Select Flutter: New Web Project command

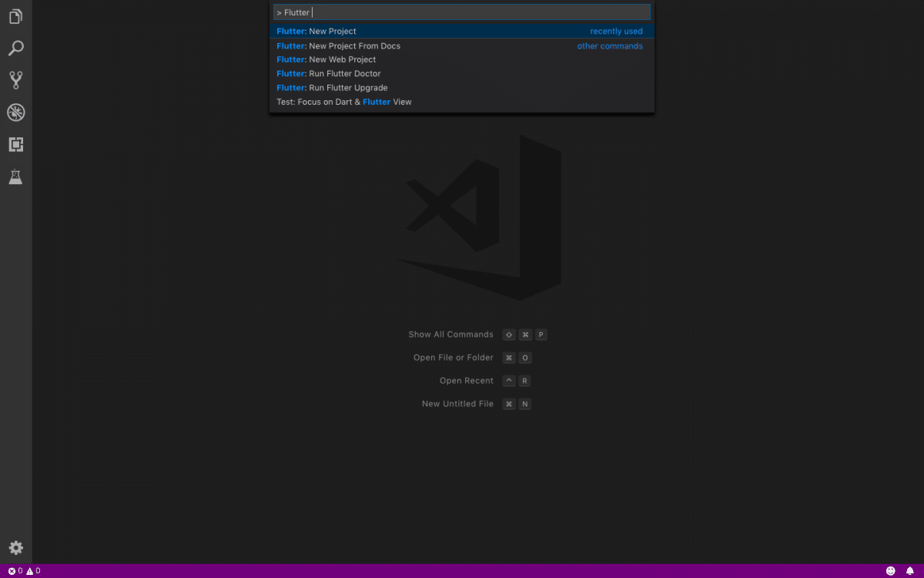click(x=462, y=59)
